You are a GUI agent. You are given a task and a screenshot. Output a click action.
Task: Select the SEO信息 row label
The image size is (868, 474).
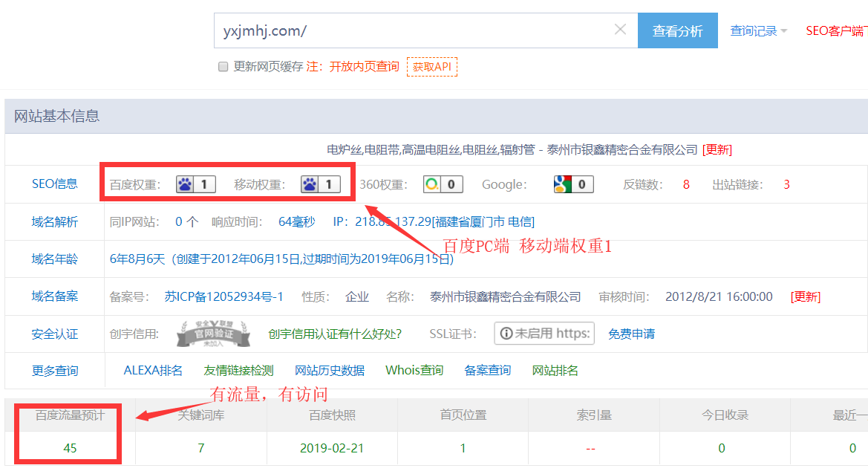point(54,184)
